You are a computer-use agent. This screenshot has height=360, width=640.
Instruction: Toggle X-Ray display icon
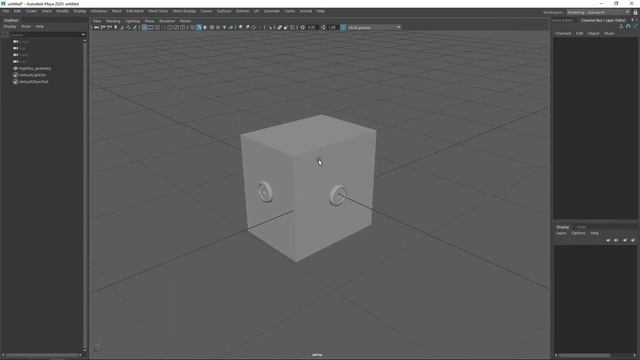(x=280, y=28)
